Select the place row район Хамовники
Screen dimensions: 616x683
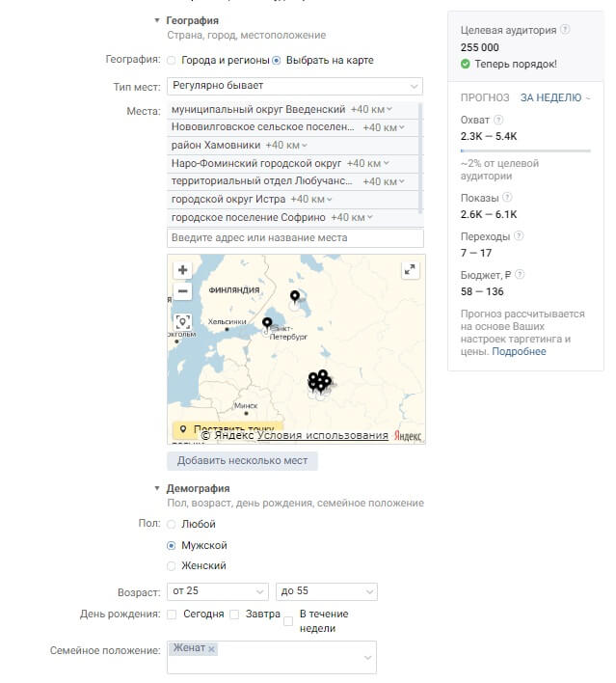(293, 145)
